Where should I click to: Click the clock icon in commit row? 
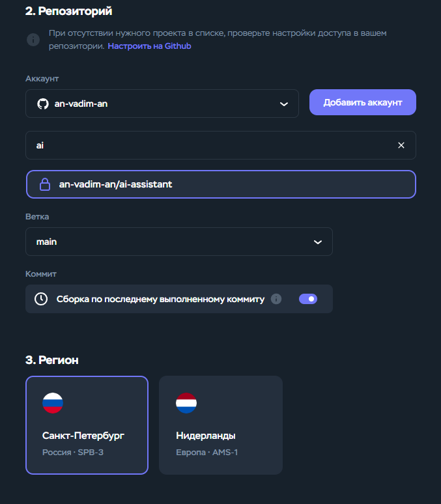coord(41,299)
